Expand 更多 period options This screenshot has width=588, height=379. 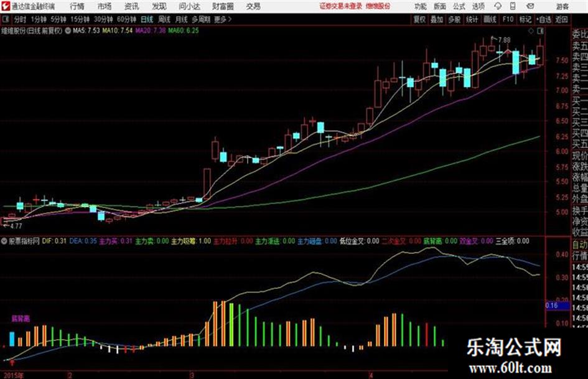tap(223, 19)
